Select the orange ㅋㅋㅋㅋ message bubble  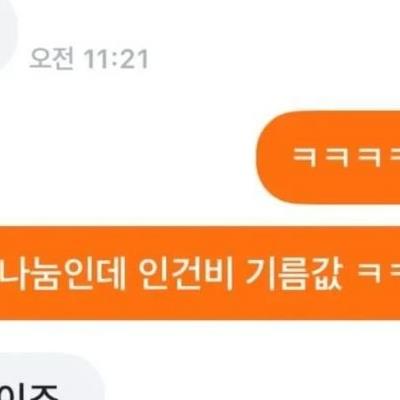tap(328, 157)
